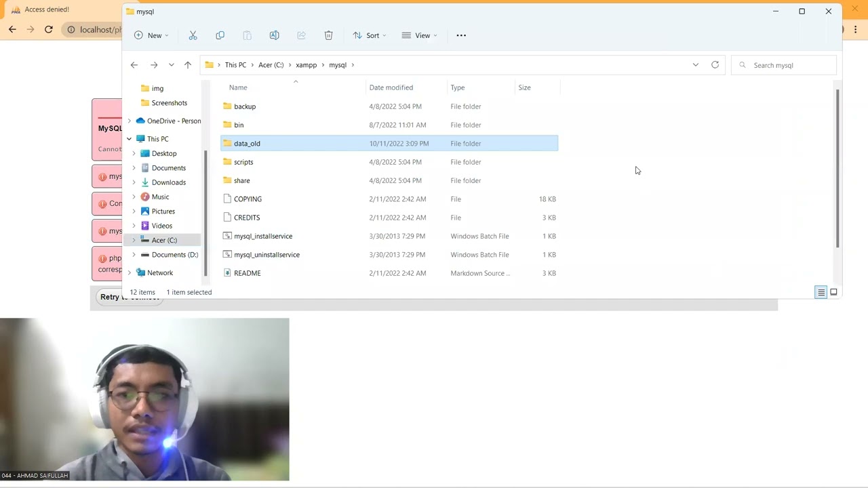The width and height of the screenshot is (868, 488).
Task: Click the file list vertical scrollbar
Action: 837,168
